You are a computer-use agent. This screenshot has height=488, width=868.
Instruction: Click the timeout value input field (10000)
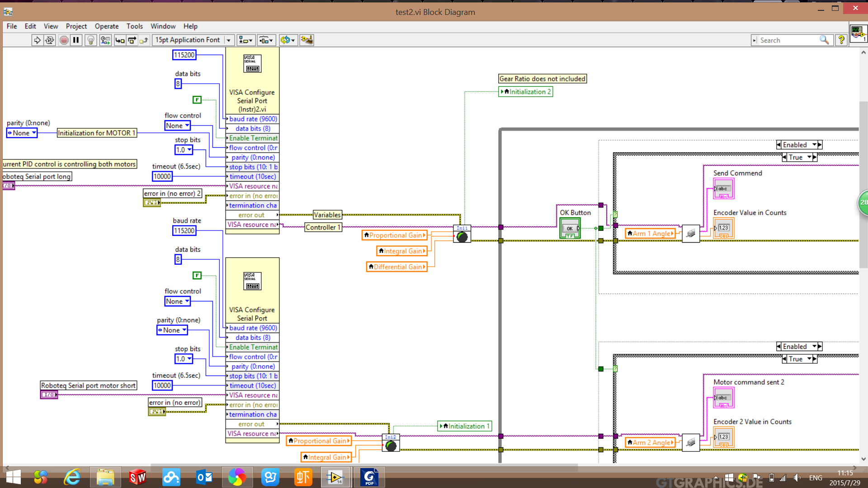click(162, 176)
